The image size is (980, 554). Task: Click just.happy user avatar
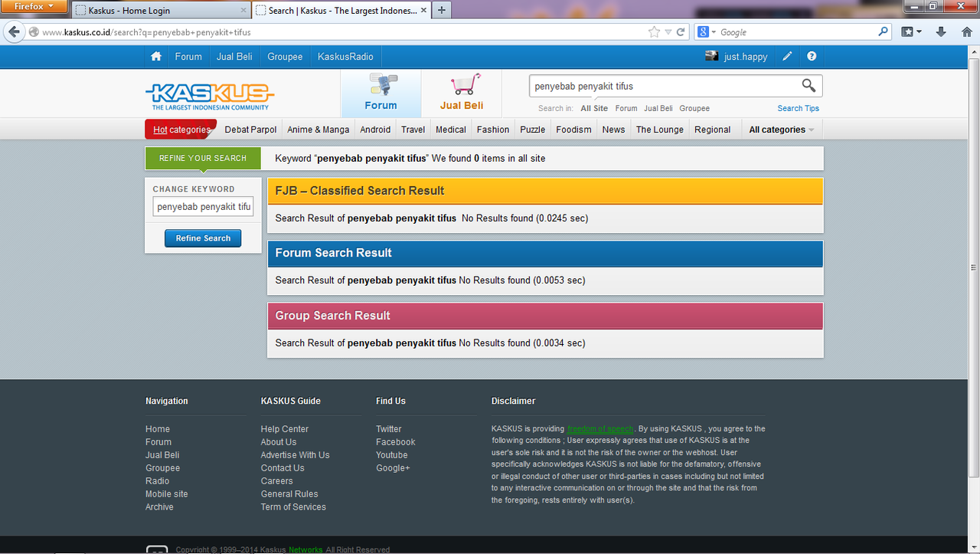coord(712,56)
